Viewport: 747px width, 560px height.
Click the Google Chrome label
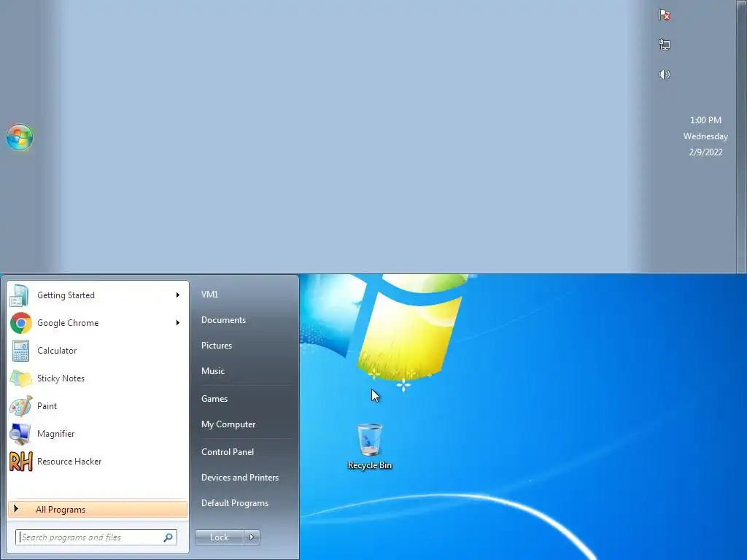point(68,323)
